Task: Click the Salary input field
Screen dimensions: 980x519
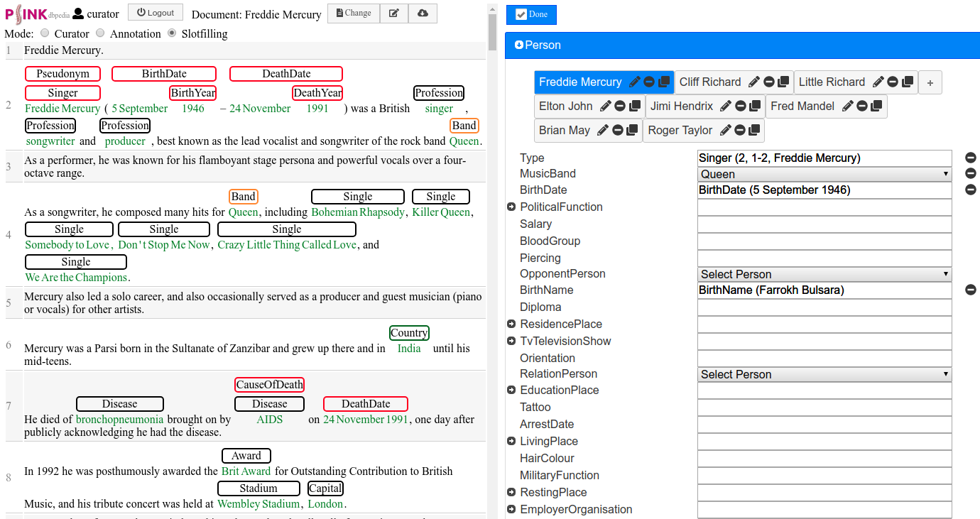Action: click(824, 224)
